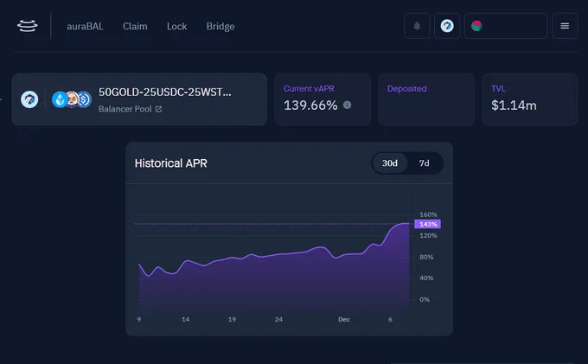The height and width of the screenshot is (364, 588).
Task: Click the Deposited card label
Action: (x=407, y=88)
